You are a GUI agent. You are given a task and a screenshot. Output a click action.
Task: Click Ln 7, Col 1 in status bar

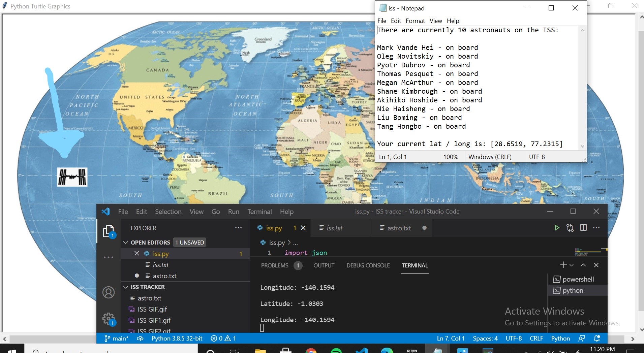pyautogui.click(x=451, y=338)
